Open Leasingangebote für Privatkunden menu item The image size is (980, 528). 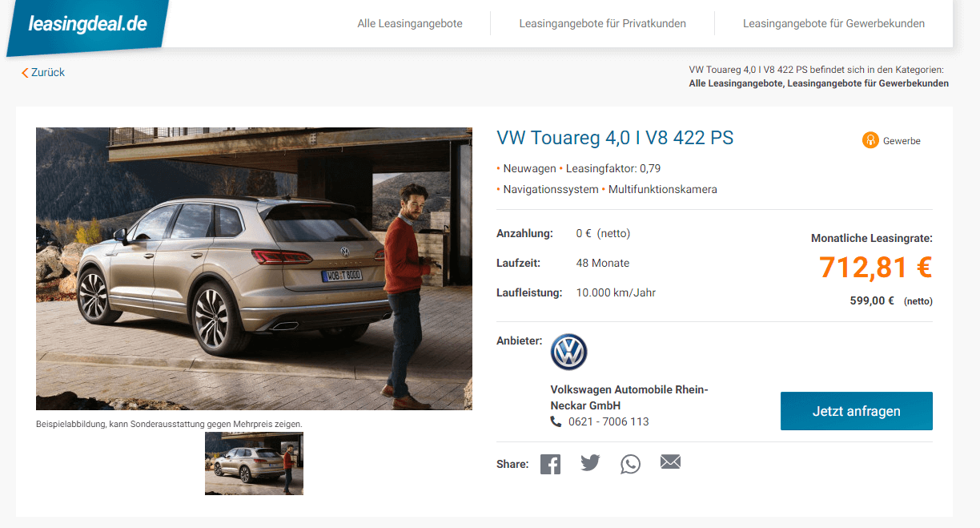click(602, 23)
